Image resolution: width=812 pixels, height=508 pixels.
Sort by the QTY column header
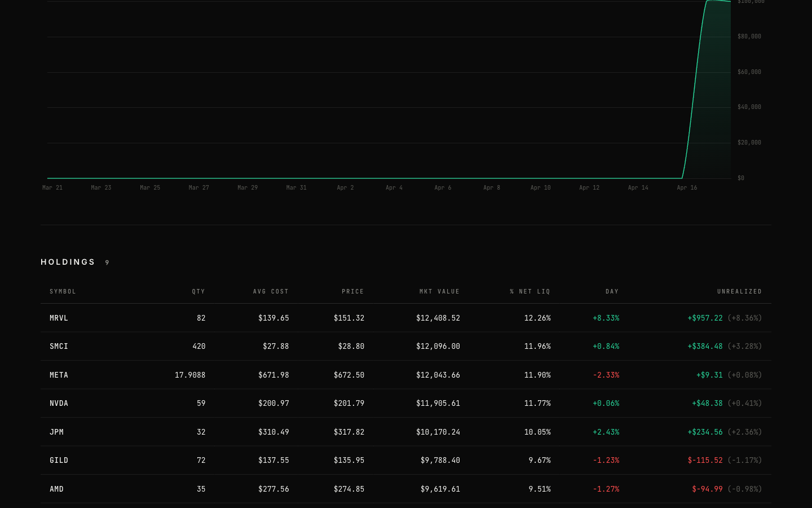pos(198,292)
